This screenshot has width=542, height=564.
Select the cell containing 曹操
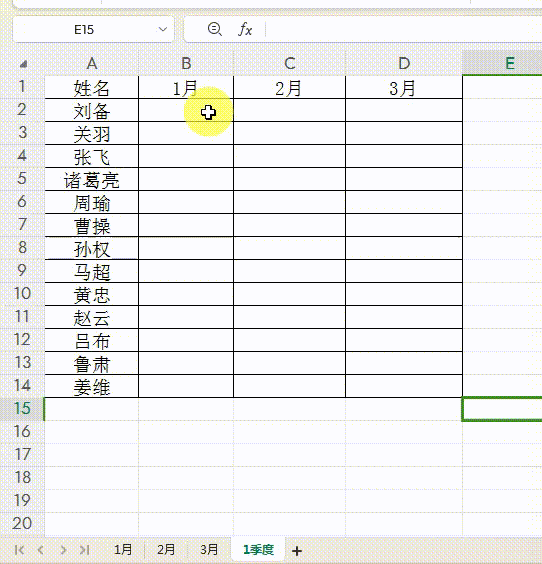[92, 225]
